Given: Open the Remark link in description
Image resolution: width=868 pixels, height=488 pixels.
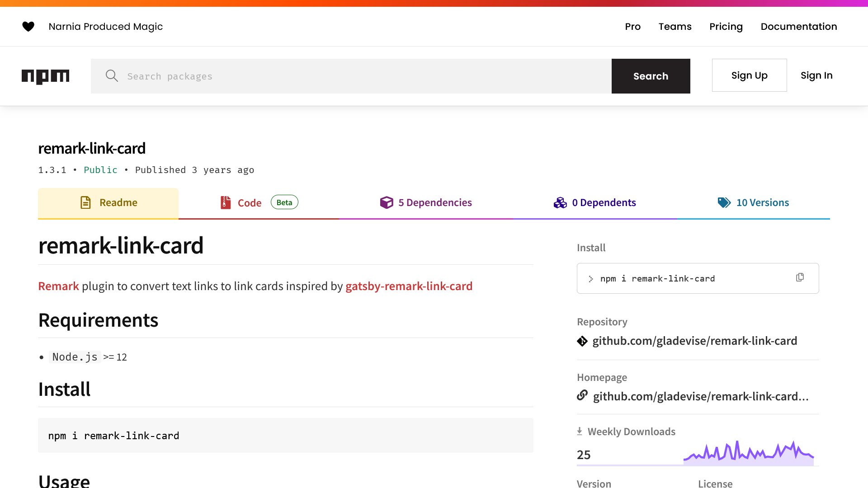Looking at the screenshot, I should click(58, 286).
